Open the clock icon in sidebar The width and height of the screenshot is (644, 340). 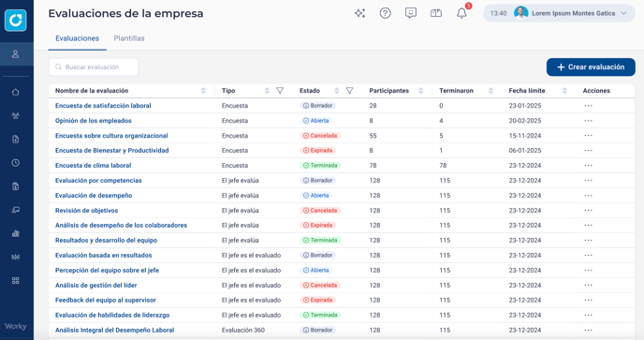coord(16,163)
